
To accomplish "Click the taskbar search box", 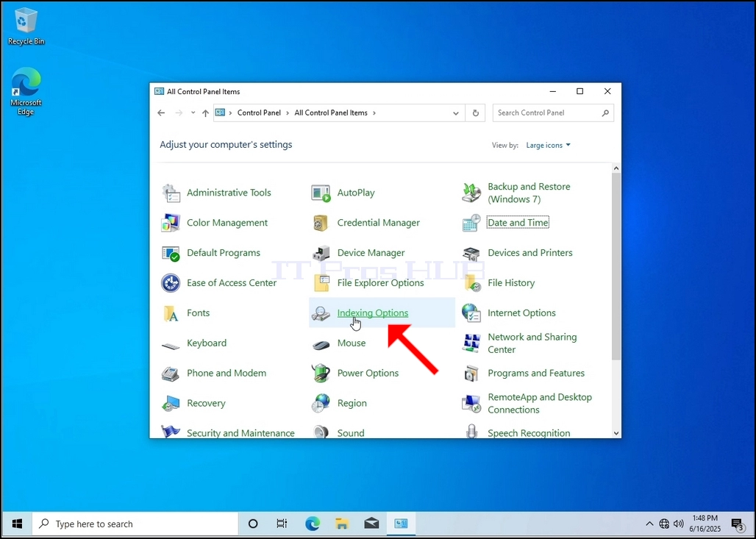I will (x=135, y=524).
